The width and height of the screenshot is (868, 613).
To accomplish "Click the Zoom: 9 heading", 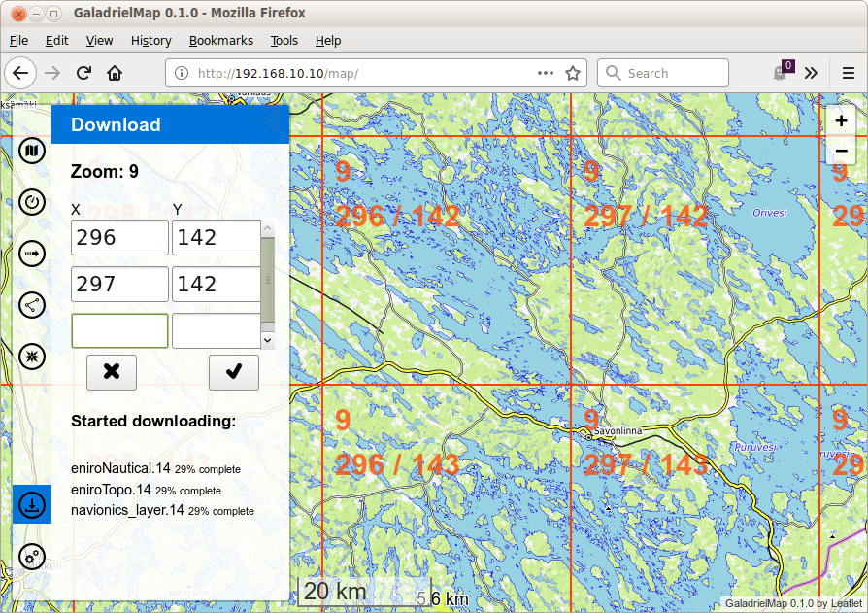I will point(105,172).
